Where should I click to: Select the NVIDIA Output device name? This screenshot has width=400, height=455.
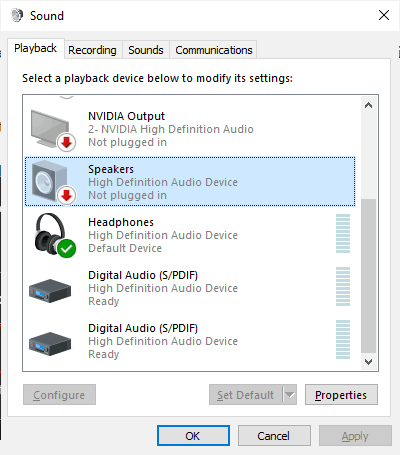point(126,116)
